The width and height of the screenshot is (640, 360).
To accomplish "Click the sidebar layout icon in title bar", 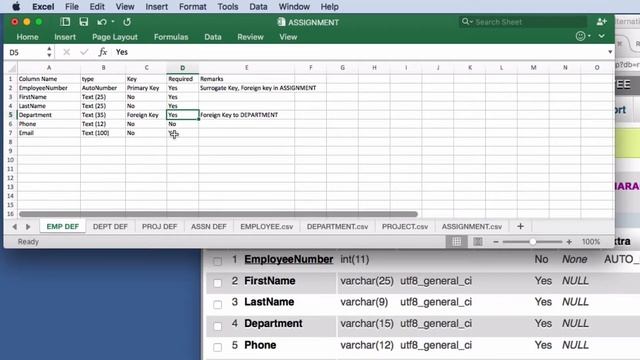I will [x=65, y=22].
